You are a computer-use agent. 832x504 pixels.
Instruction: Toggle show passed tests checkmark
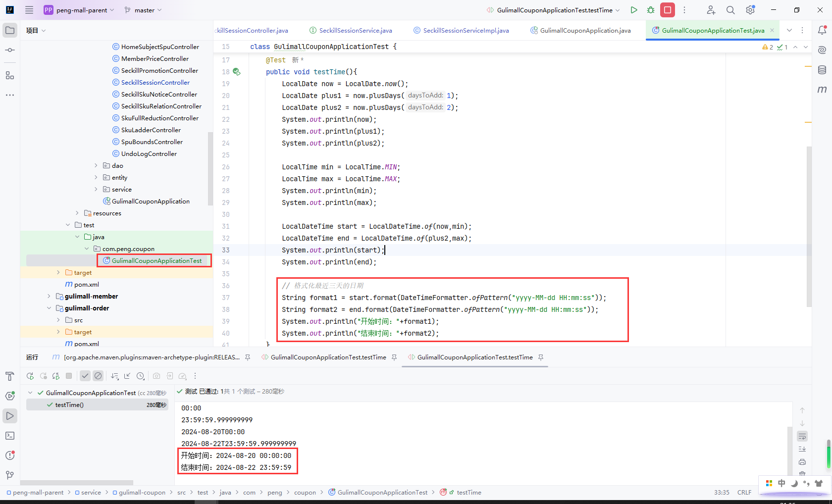[x=85, y=376]
